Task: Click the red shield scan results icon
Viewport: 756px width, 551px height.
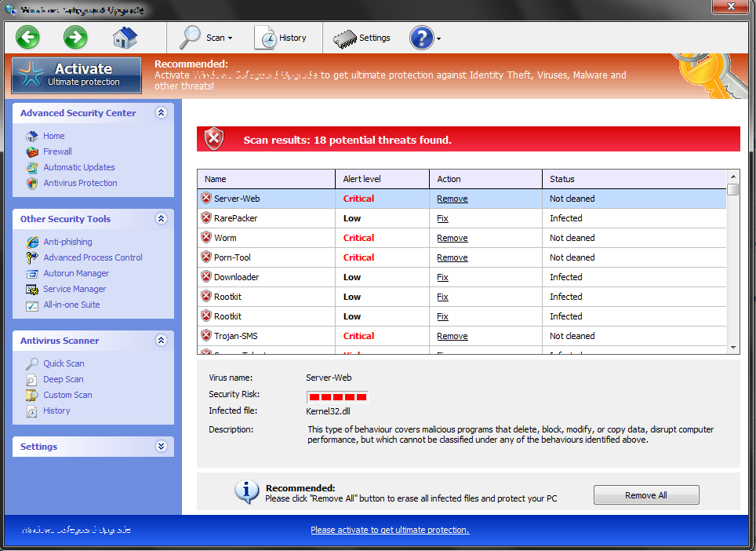Action: (x=214, y=140)
